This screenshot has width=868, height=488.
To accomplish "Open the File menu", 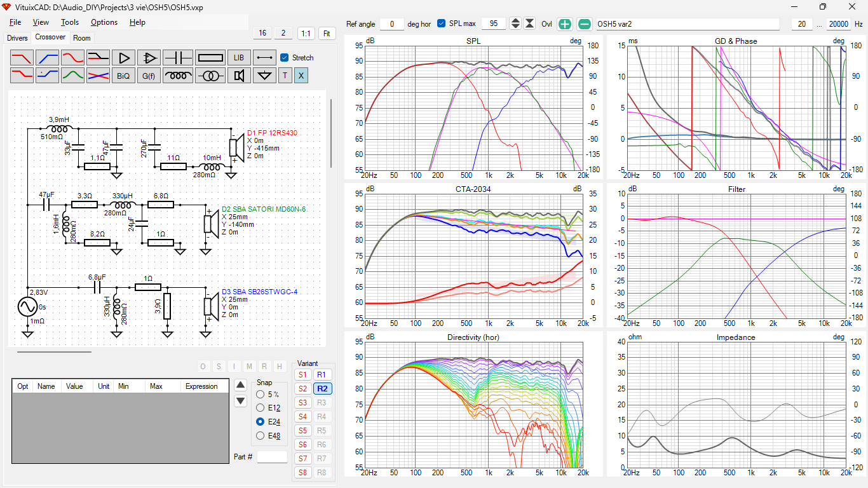I will coord(15,22).
